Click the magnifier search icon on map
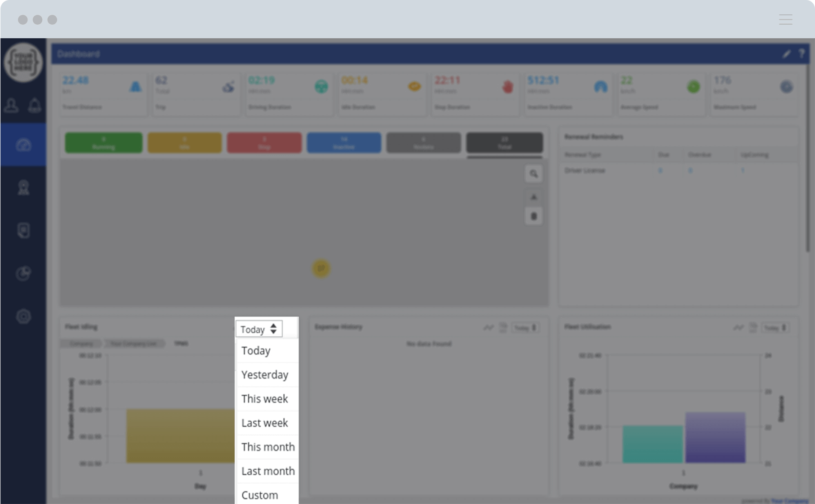 (x=534, y=174)
